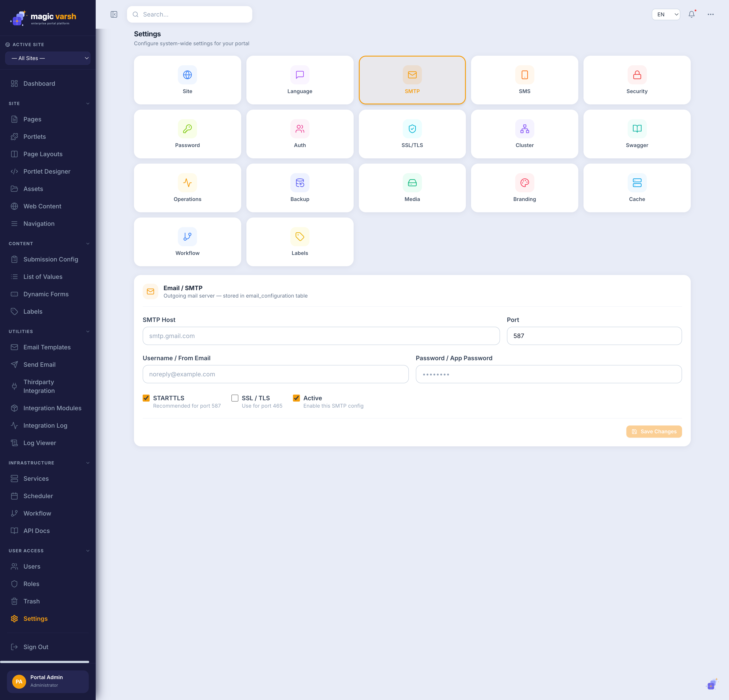This screenshot has width=729, height=700.
Task: Open Trash in the sidebar
Action: 48,601
